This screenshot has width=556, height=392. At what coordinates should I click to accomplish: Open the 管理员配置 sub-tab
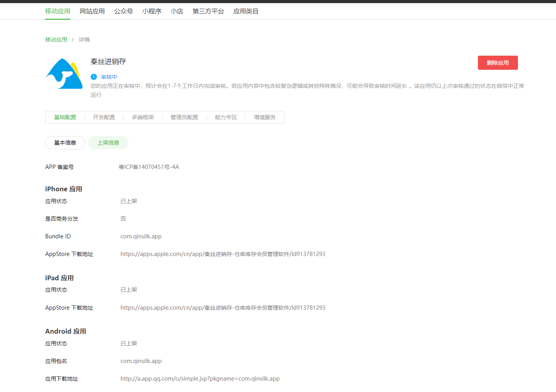184,117
